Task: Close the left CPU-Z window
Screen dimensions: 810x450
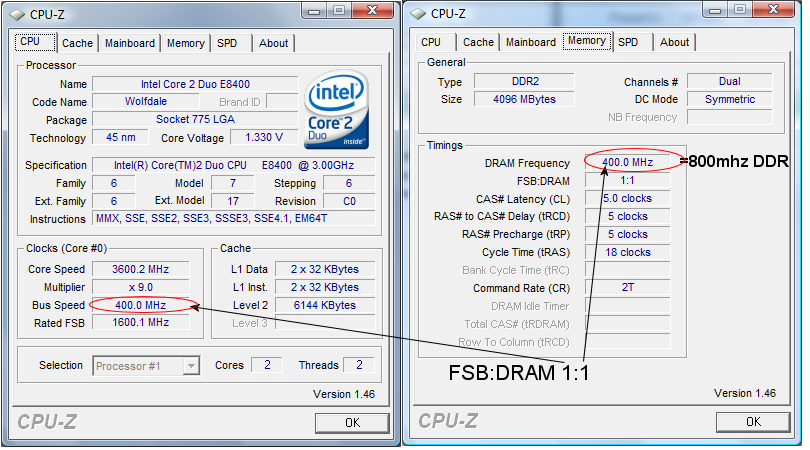Action: pos(373,10)
